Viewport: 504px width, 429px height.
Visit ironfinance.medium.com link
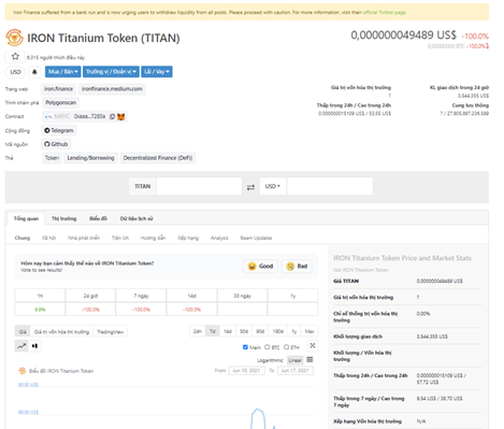click(x=112, y=89)
